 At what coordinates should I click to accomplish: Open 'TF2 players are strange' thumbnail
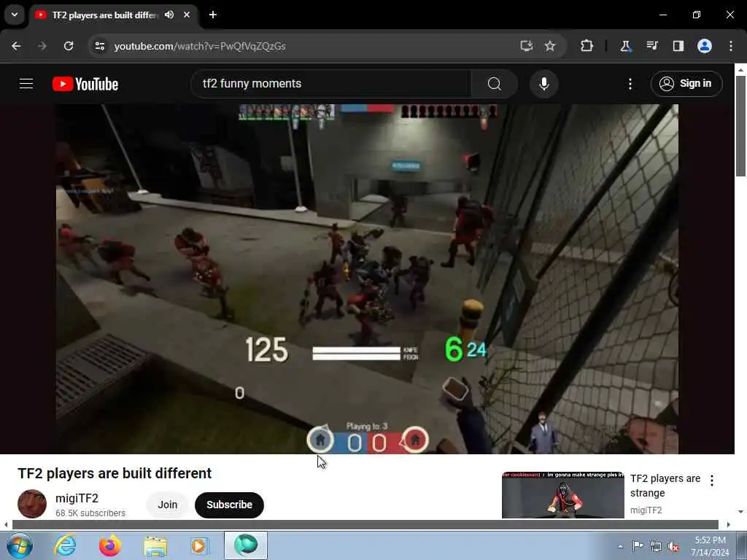click(562, 495)
